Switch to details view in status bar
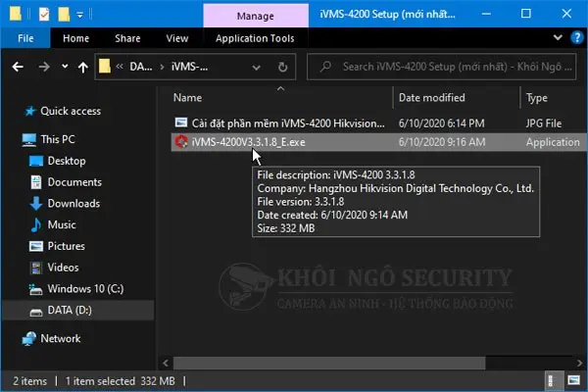The height and width of the screenshot is (392, 588). [552, 381]
